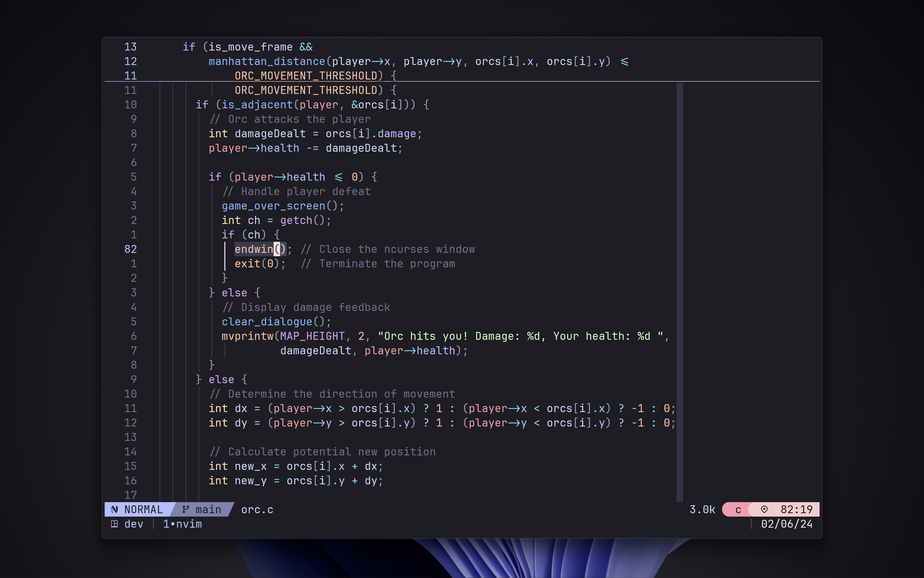
Task: Click the dy variable declaration
Action: pyautogui.click(x=442, y=423)
